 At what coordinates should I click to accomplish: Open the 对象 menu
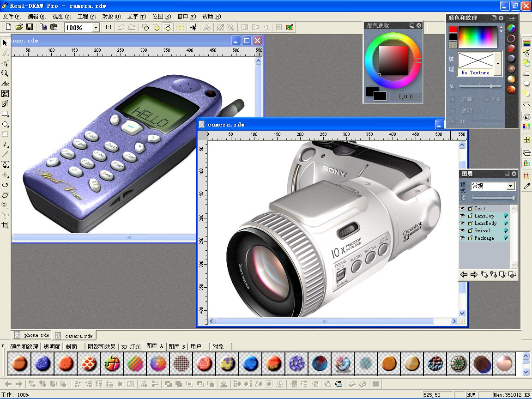click(x=112, y=16)
